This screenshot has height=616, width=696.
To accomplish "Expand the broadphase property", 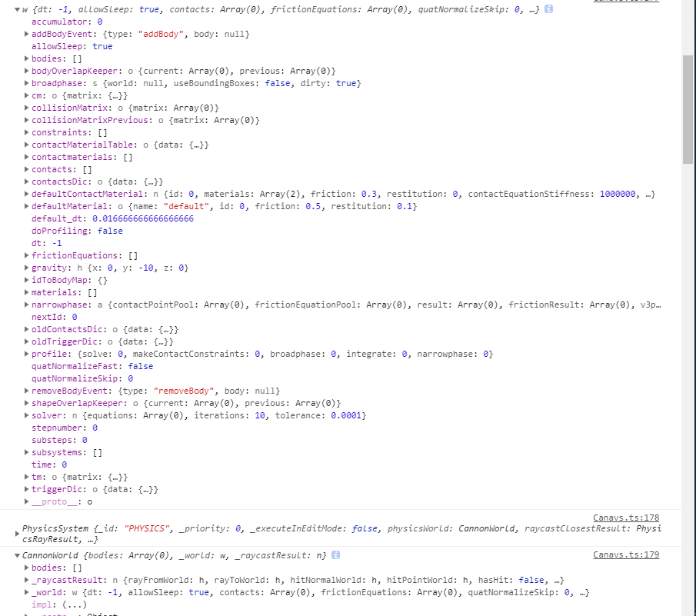I will pos(26,83).
